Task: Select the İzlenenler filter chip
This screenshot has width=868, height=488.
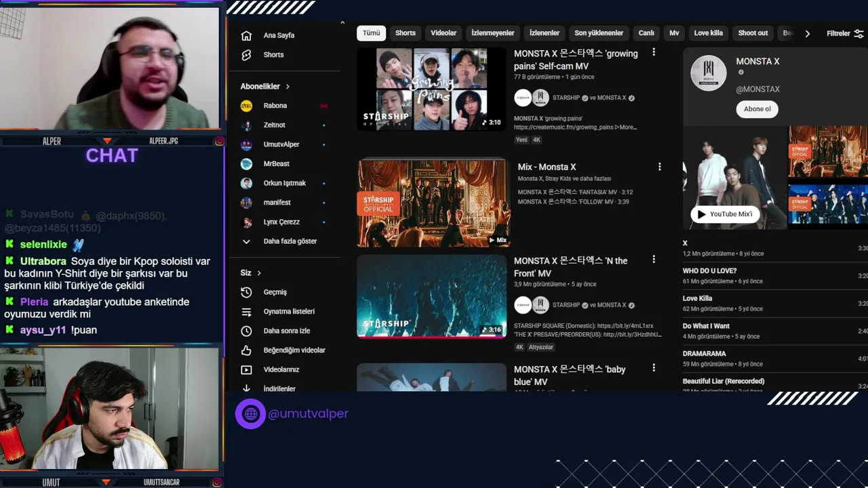Action: click(545, 33)
